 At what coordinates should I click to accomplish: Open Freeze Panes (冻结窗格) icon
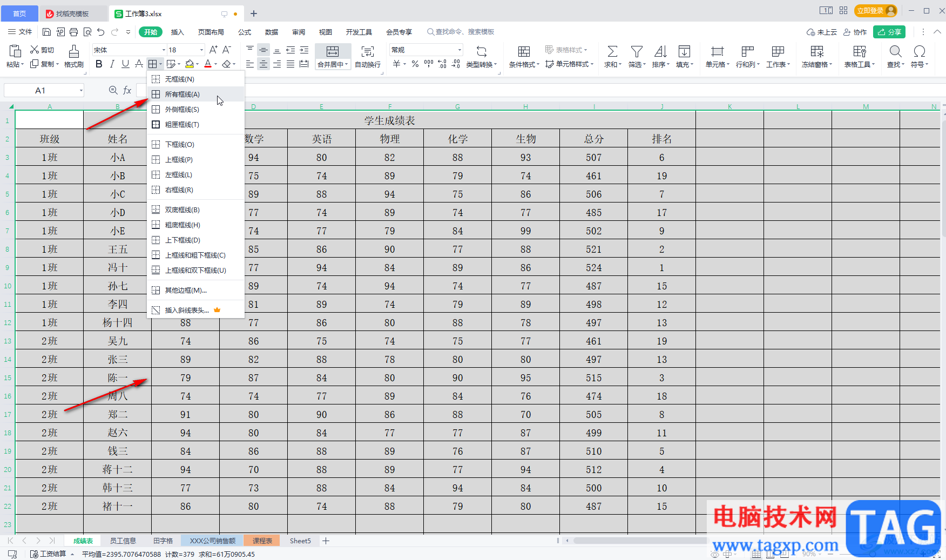pos(817,51)
